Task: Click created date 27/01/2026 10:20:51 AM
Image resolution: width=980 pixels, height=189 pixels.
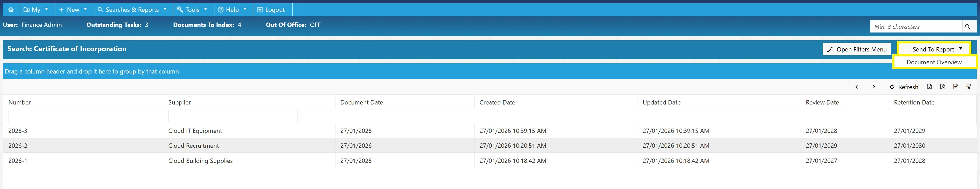Action: pos(513,146)
